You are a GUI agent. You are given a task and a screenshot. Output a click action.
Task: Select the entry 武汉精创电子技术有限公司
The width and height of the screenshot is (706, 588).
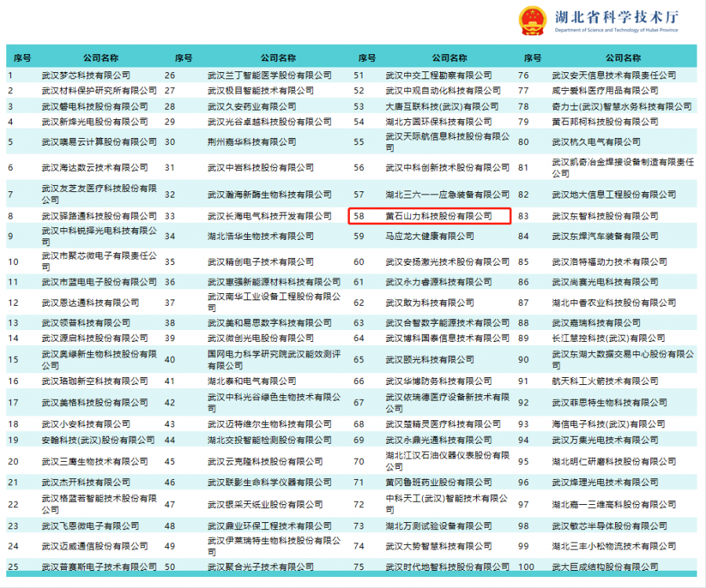pyautogui.click(x=260, y=262)
